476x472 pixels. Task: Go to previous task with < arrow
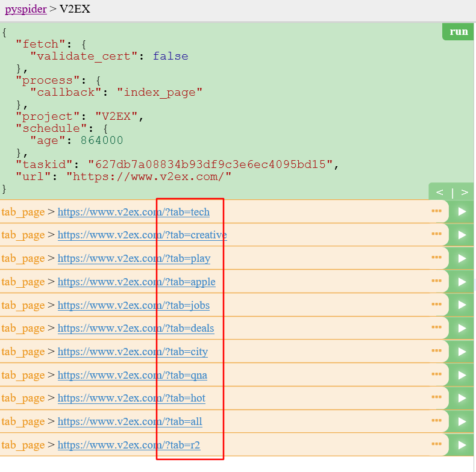440,192
